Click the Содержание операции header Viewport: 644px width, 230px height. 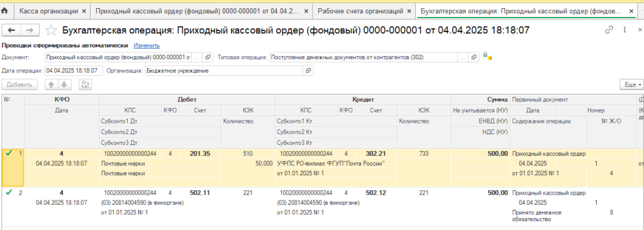coord(548,122)
